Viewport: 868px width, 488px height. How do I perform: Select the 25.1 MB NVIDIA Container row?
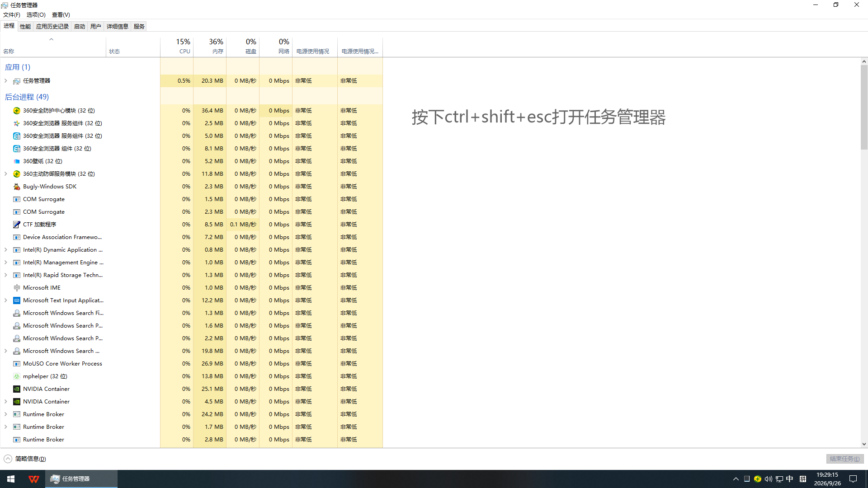[191, 389]
